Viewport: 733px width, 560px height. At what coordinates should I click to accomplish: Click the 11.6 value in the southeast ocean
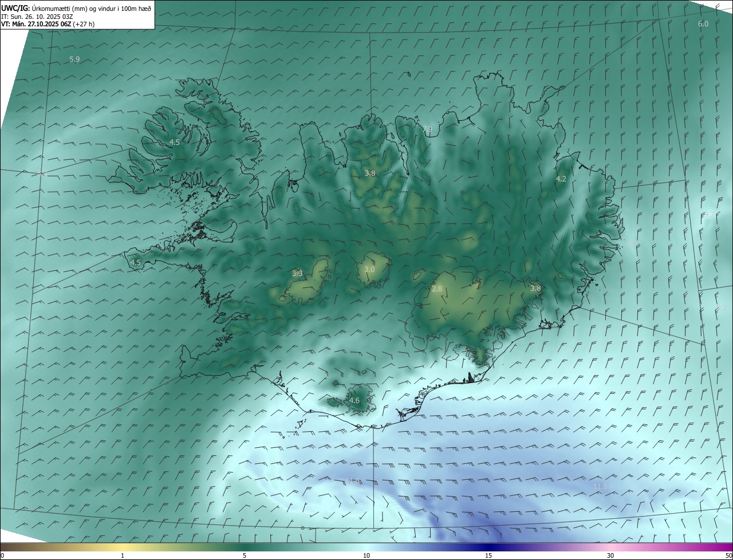(x=600, y=487)
